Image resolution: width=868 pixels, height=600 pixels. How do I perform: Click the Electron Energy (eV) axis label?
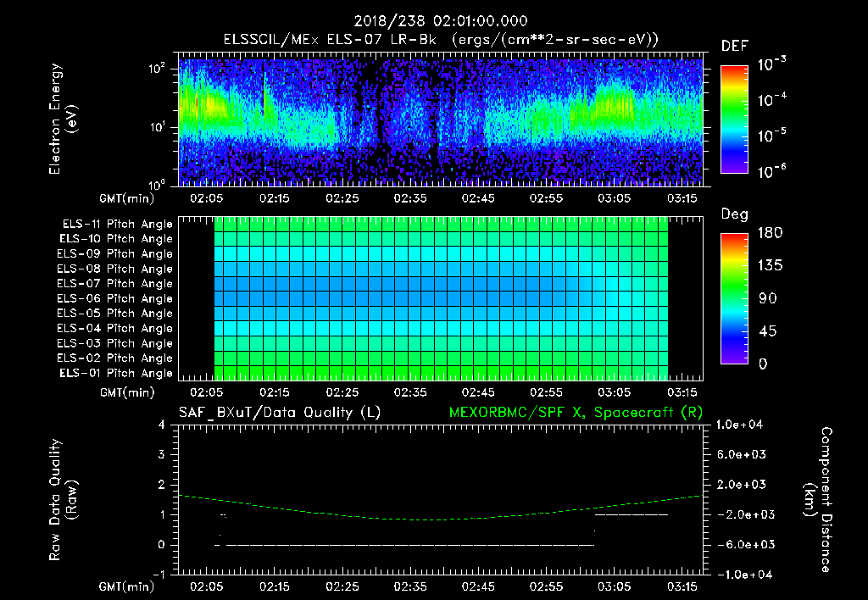(x=63, y=119)
